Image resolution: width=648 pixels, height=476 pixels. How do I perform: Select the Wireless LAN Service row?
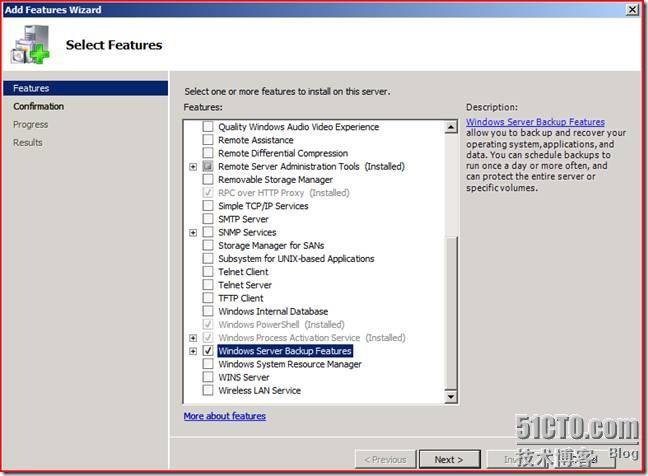click(260, 390)
